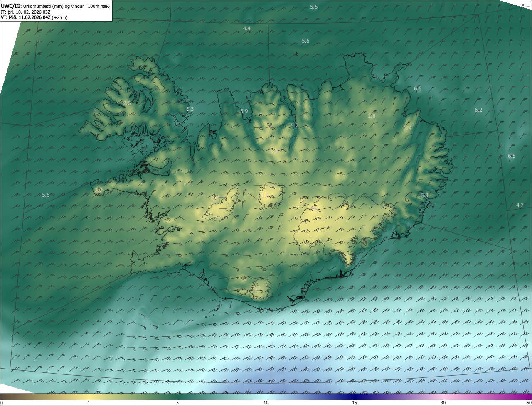The image size is (532, 406).
Task: Click the 5.5 value label on the map
Action: (314, 7)
